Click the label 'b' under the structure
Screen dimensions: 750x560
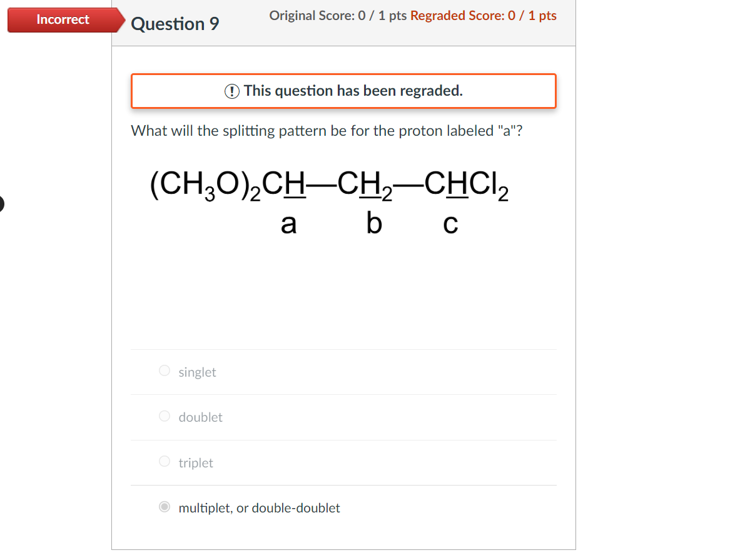[374, 223]
